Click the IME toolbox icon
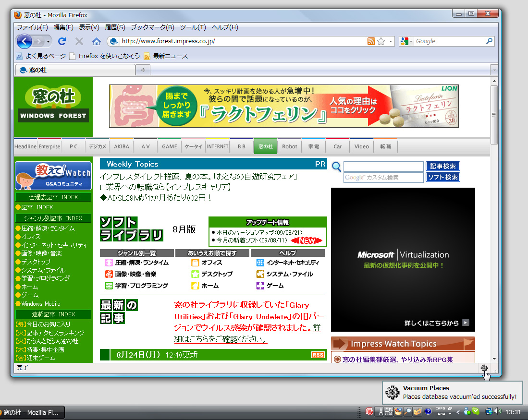Screen dimensions: 528x420 [417, 411]
